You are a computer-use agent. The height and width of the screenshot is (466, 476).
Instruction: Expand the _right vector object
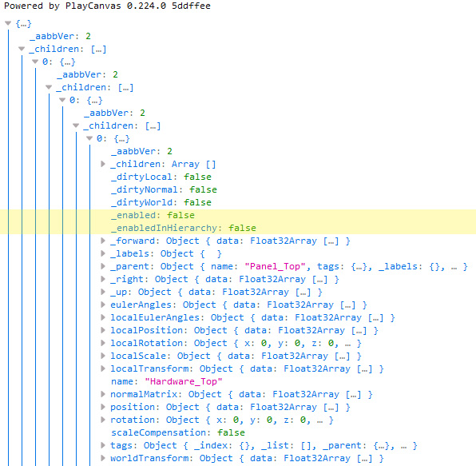click(103, 279)
